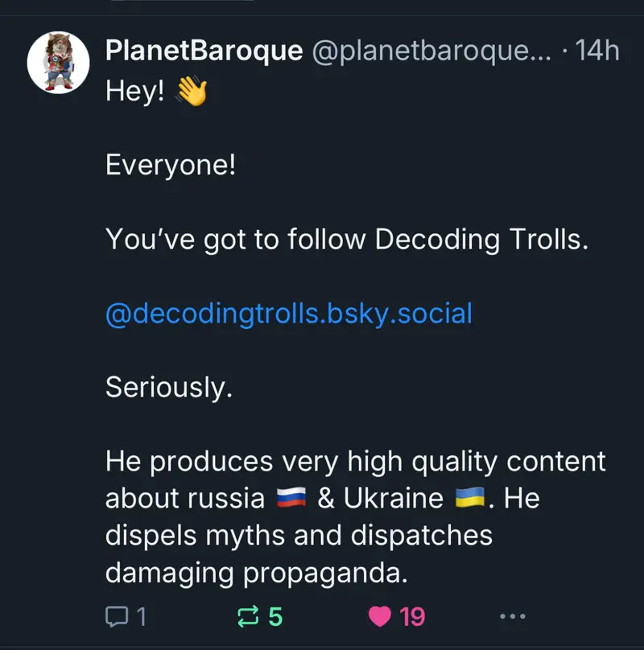Screen dimensions: 644x650
Task: Click the "Hey!" greeting text
Action: (135, 93)
